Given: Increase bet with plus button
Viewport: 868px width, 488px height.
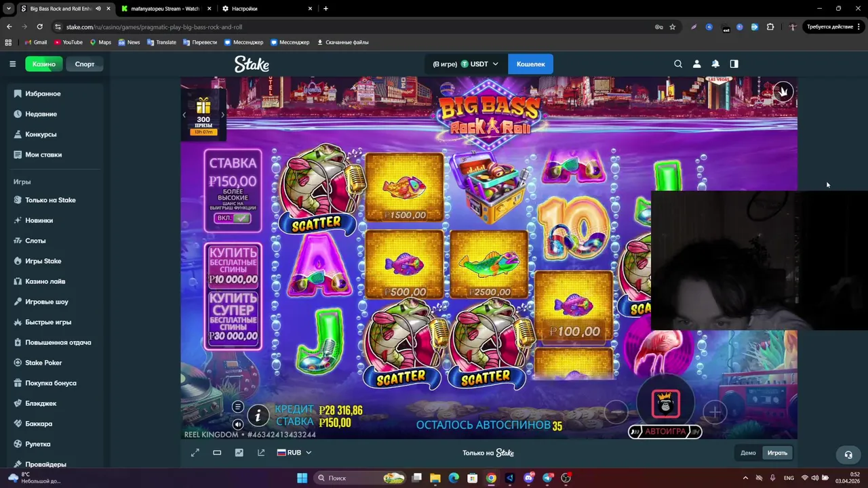Looking at the screenshot, I should pos(715,412).
